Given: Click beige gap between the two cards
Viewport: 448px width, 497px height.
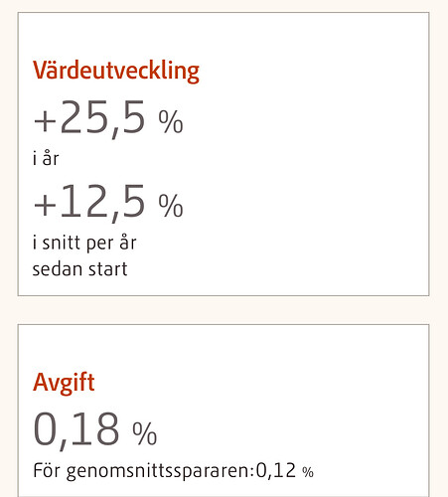Looking at the screenshot, I should point(224,310).
